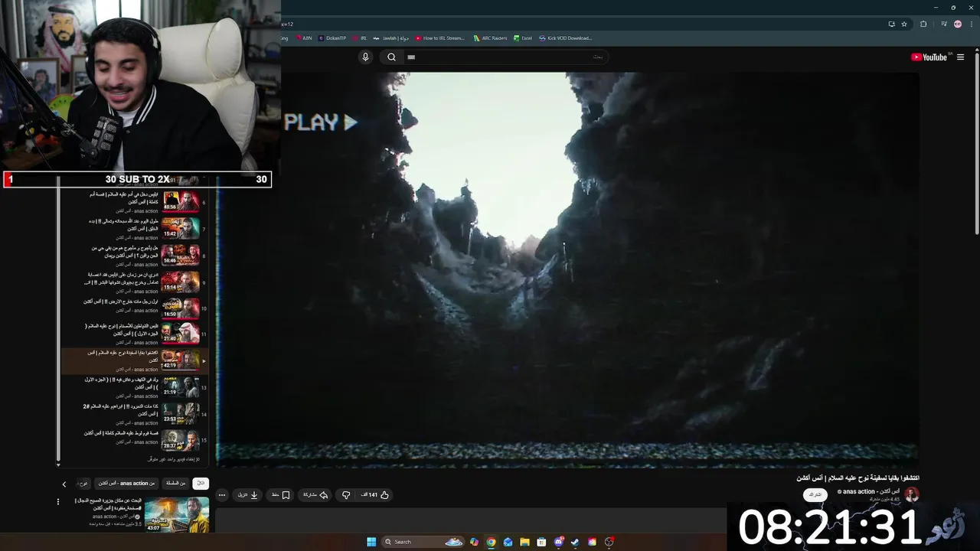980x551 pixels.
Task: Focus the YouTube search input field
Action: pos(505,57)
